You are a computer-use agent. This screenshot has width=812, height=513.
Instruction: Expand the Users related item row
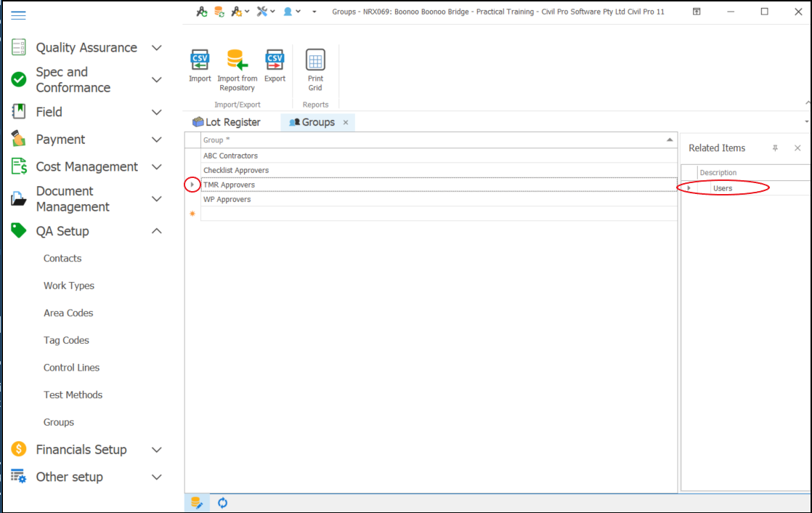click(x=689, y=188)
